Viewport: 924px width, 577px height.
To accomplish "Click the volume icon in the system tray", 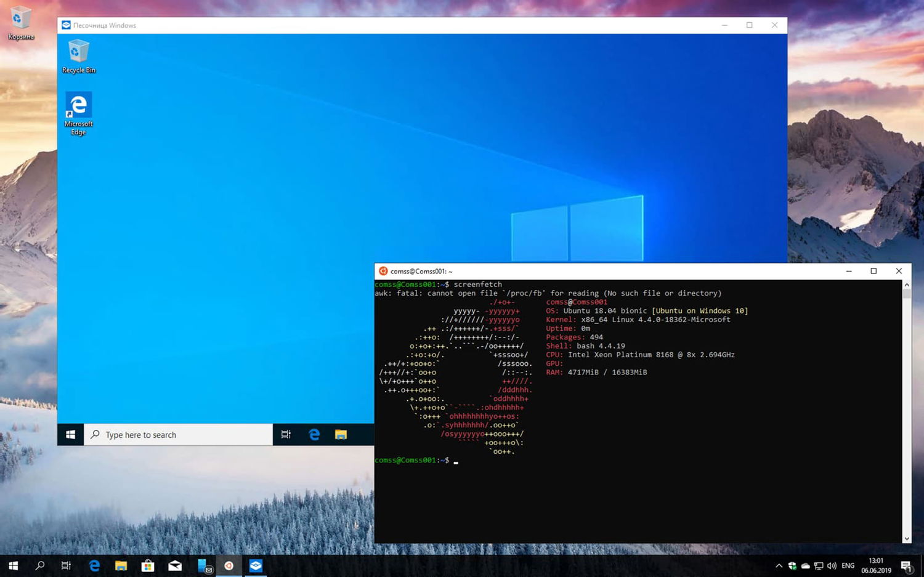I will [831, 565].
